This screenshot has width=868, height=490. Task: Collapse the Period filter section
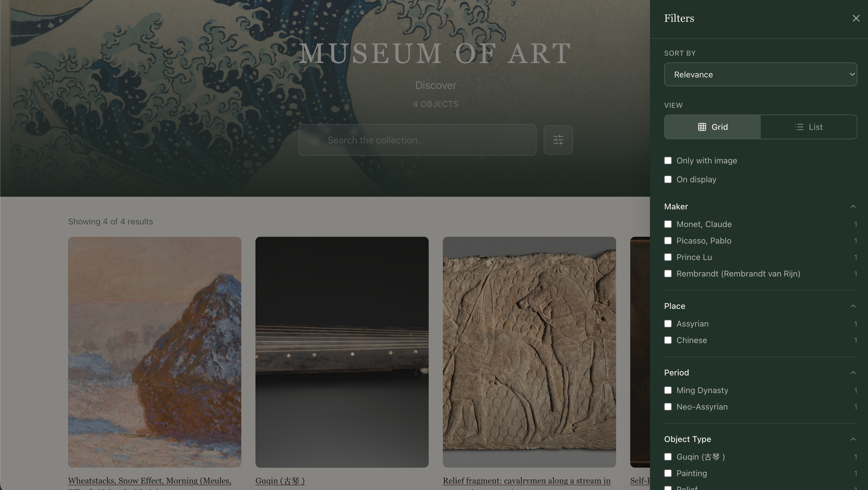[x=853, y=373]
